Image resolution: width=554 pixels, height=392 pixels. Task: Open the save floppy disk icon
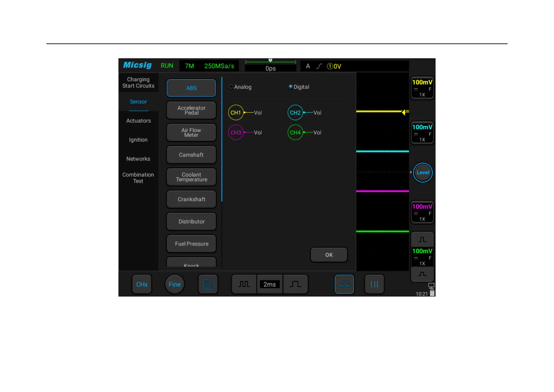tap(208, 284)
